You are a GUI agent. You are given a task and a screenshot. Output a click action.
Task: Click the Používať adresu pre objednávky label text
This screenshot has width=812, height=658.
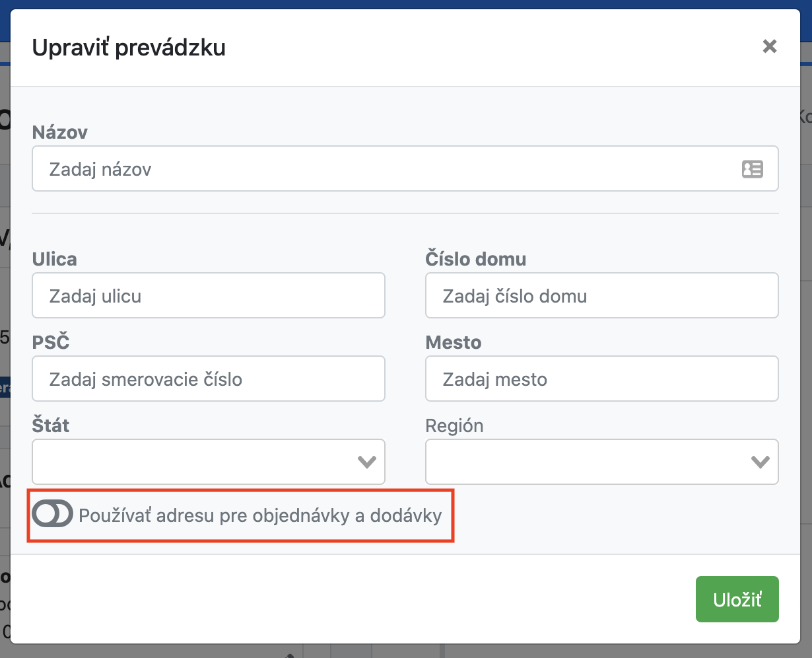tap(260, 515)
